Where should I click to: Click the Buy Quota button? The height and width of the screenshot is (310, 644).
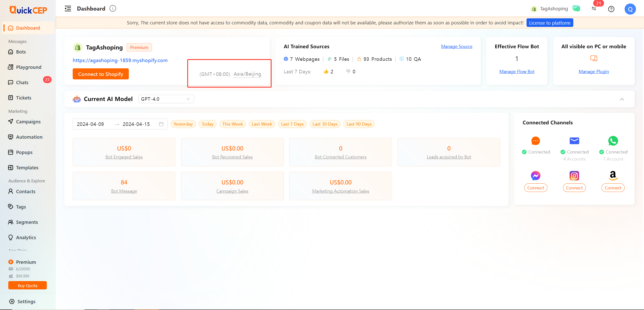[27, 286]
